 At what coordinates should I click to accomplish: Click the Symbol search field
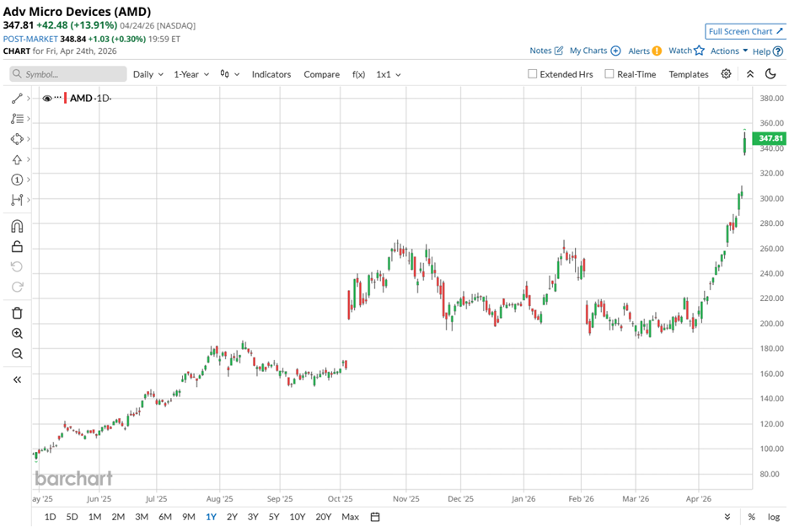coord(68,74)
